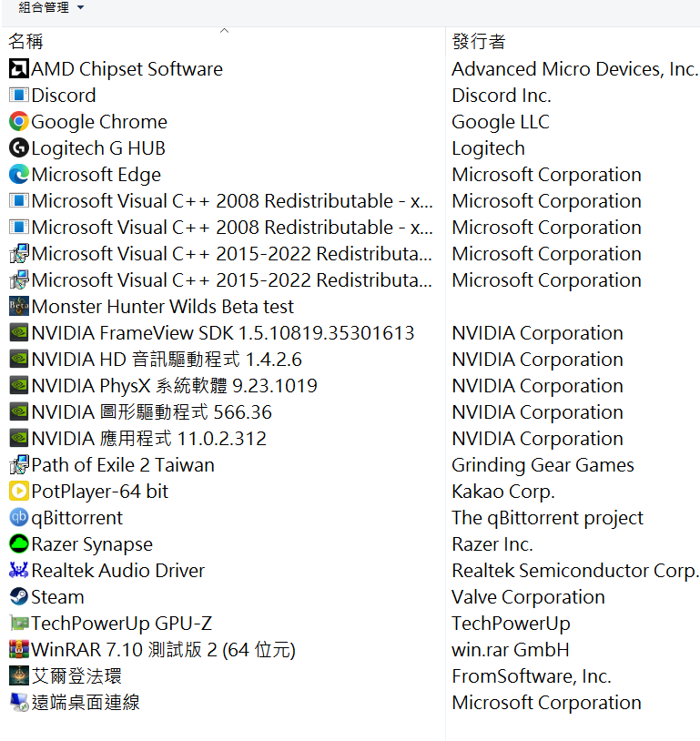Click publisher Google LLC
The image size is (700, 741).
(501, 122)
